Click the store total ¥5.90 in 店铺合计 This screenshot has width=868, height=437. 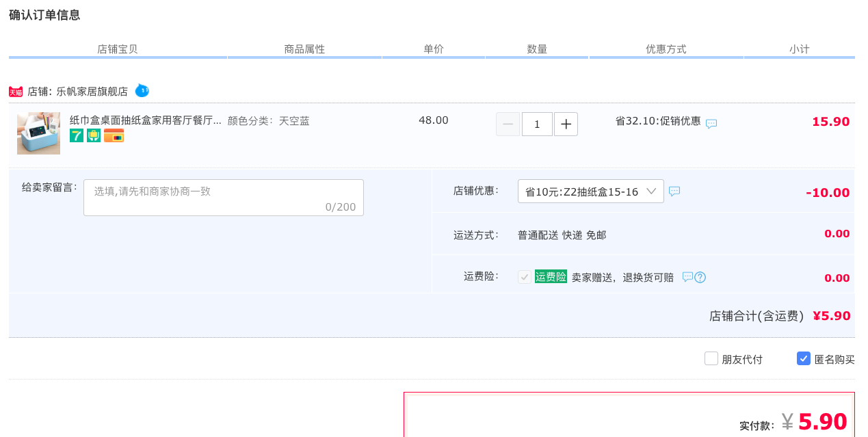coord(832,316)
